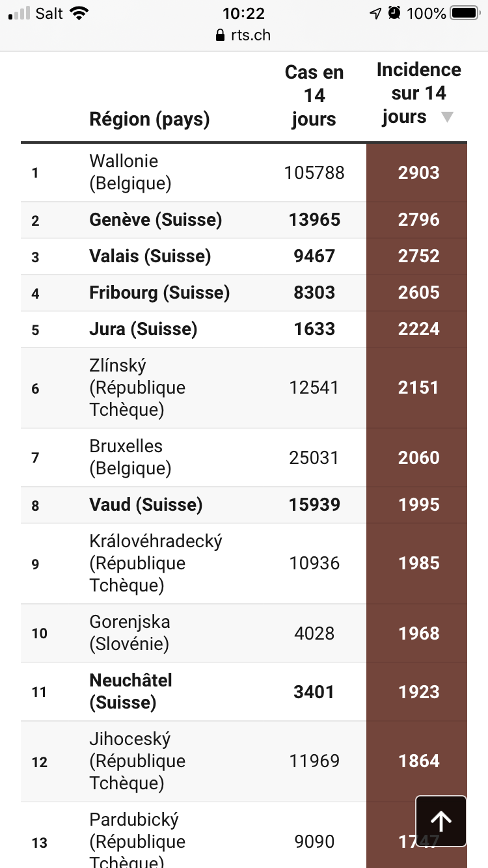Tap the Incidence sur 14 jours header
The width and height of the screenshot is (488, 868).
click(418, 93)
